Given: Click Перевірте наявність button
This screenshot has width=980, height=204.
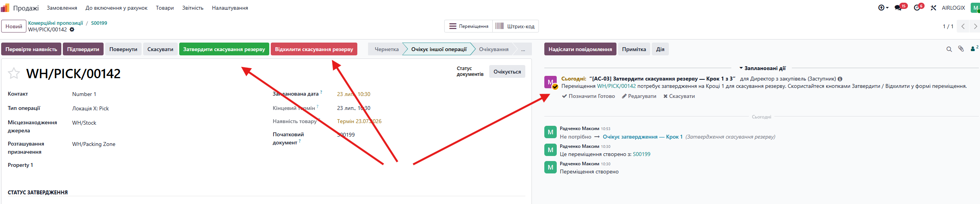Looking at the screenshot, I should pos(31,49).
